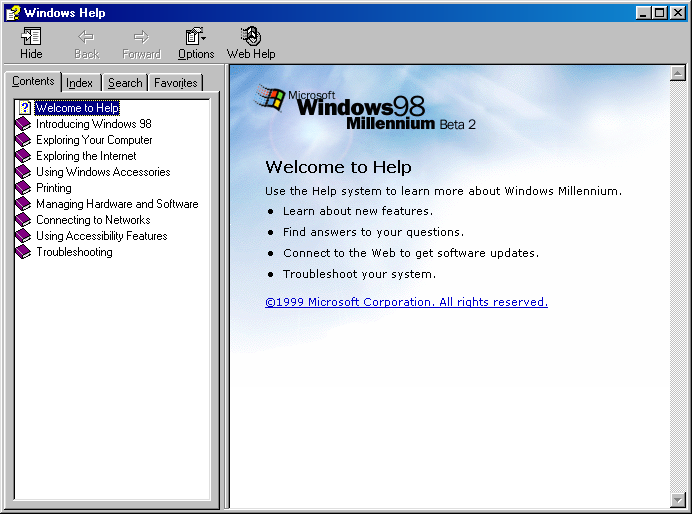
Task: Click the content pane scroll down arrow
Action: tap(679, 499)
